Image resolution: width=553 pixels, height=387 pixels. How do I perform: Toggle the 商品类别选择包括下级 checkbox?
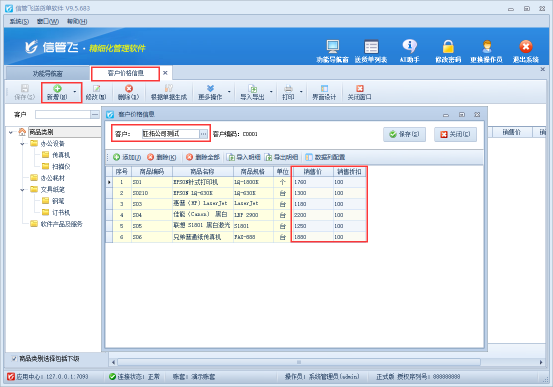tap(14, 359)
